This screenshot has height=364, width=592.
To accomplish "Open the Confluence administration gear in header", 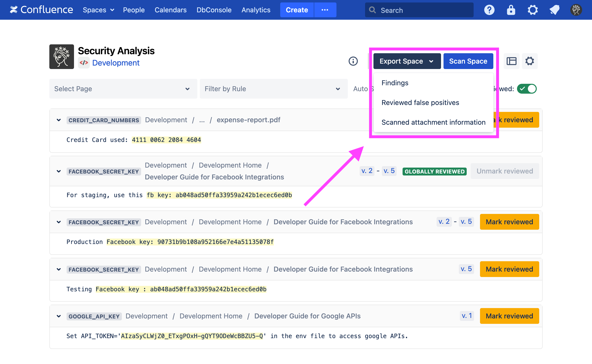I will coord(533,10).
